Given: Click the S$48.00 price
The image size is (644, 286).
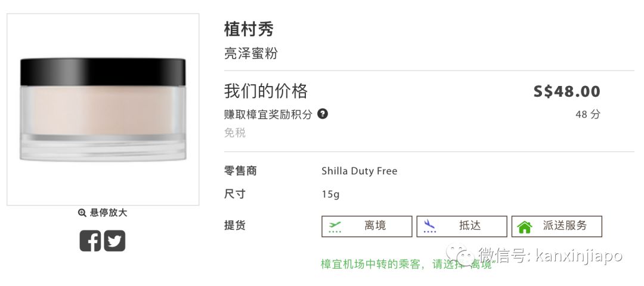Looking at the screenshot, I should (566, 91).
